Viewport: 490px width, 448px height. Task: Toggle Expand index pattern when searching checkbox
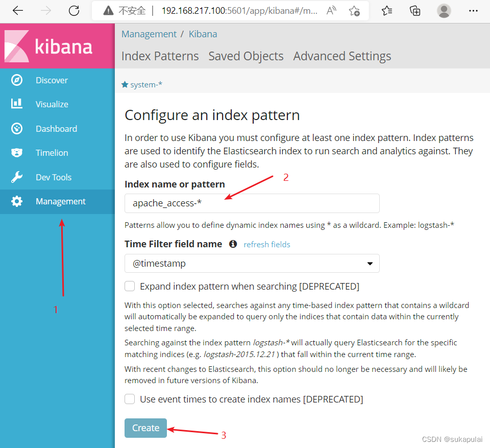click(130, 286)
